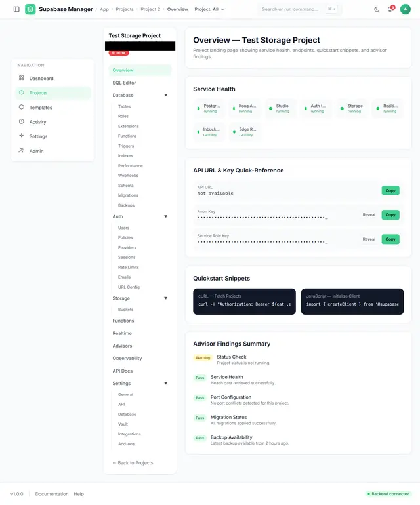This screenshot has width=420, height=505.
Task: Open the Policies auth page
Action: point(125,237)
